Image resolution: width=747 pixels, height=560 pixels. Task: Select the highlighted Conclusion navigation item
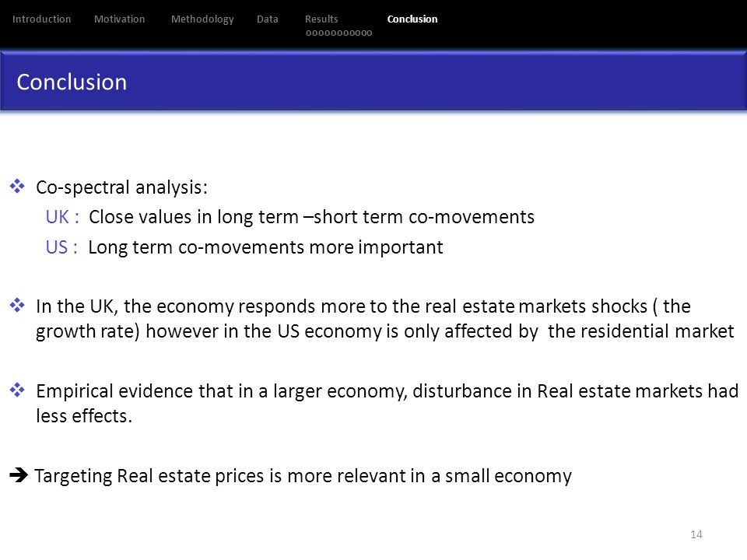click(x=412, y=19)
